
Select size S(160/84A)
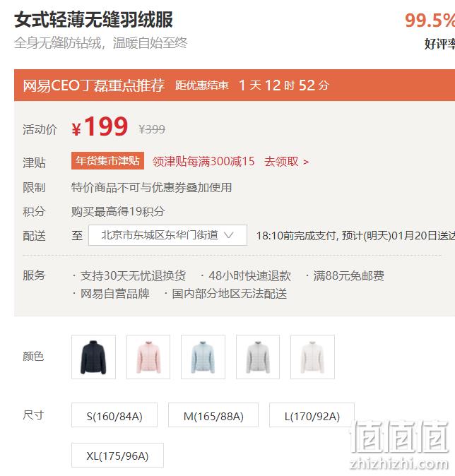[114, 415]
